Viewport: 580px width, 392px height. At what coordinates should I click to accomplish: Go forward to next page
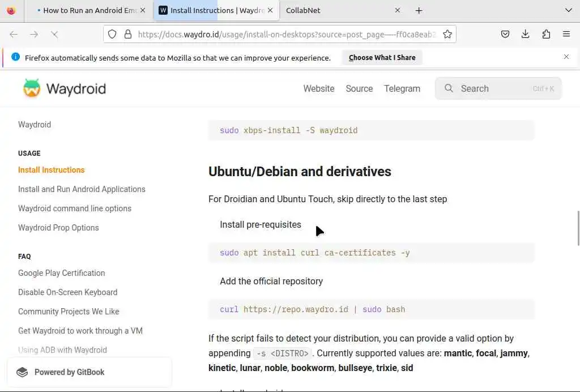tap(34, 35)
